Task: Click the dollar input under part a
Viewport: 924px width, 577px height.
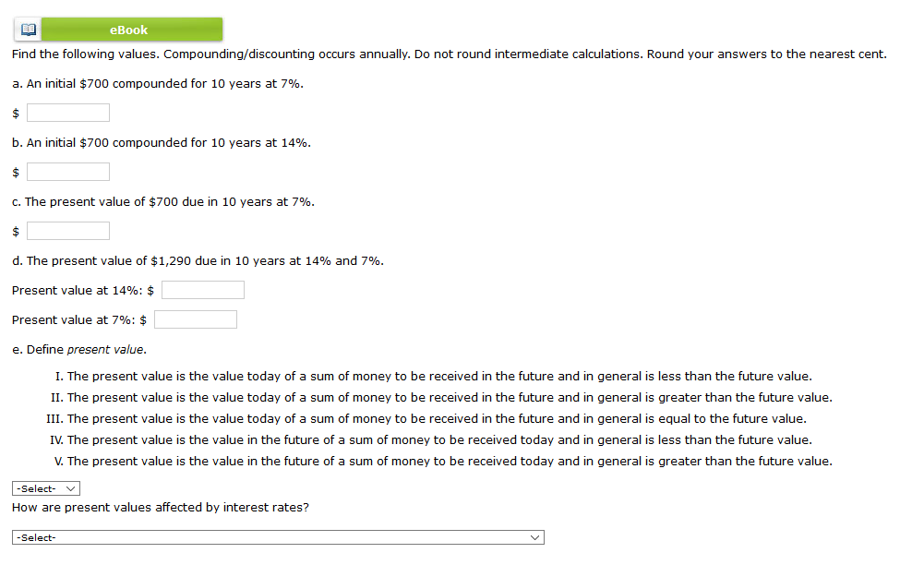Action: 67,112
